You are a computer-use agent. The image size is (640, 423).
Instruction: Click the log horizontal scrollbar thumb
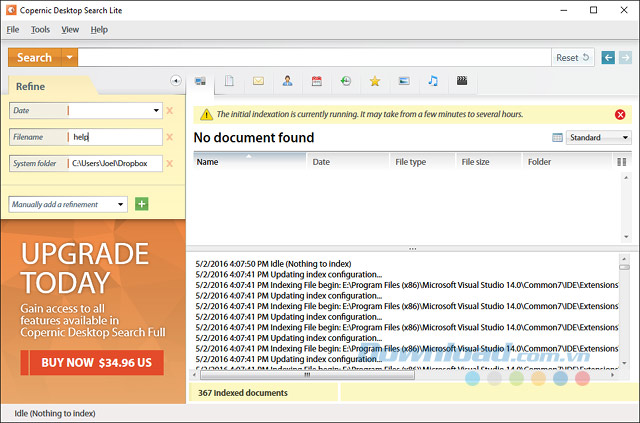307,375
